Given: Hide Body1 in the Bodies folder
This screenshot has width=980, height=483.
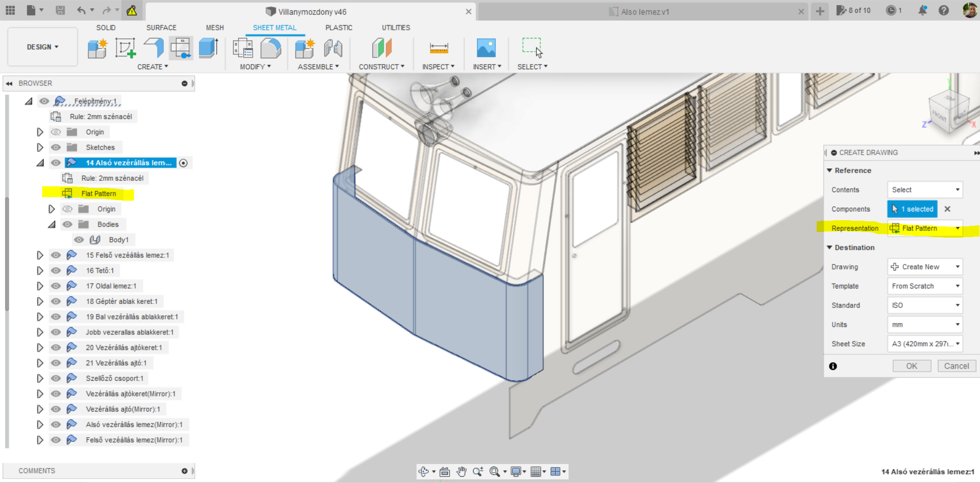Looking at the screenshot, I should (79, 239).
